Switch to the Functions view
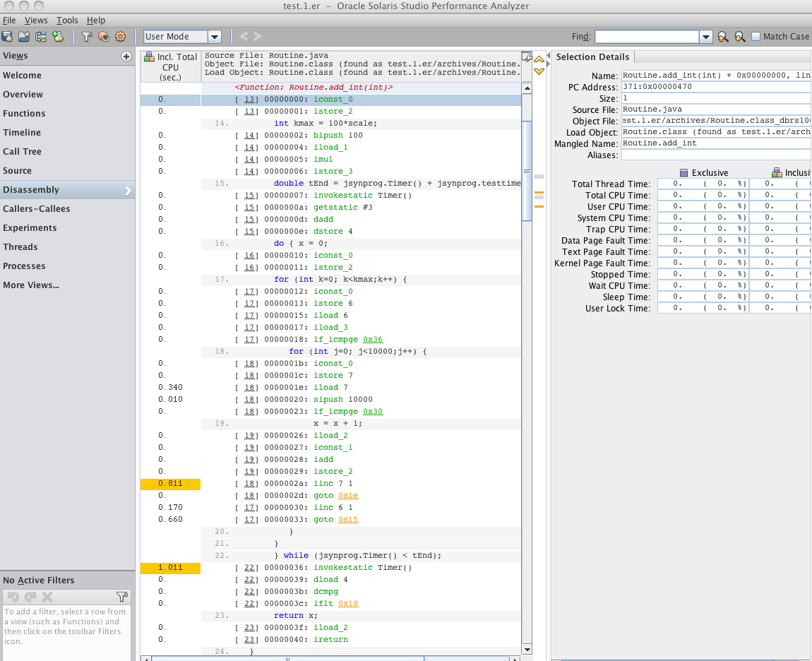Image resolution: width=812 pixels, height=661 pixels. (67, 114)
